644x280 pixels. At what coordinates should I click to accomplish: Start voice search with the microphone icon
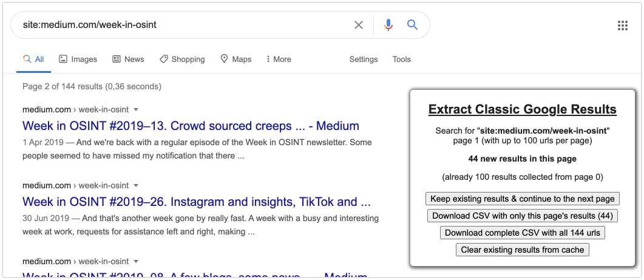pos(388,25)
